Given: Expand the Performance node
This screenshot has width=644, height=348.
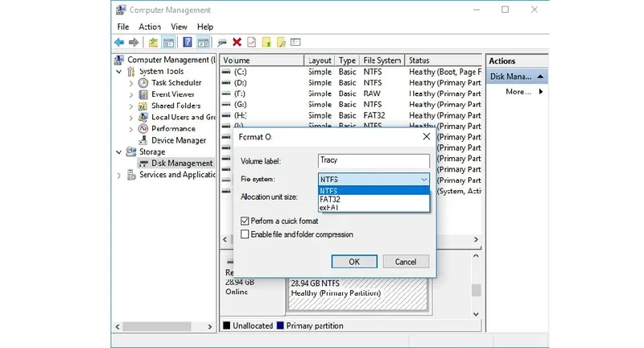Looking at the screenshot, I should pos(131,130).
